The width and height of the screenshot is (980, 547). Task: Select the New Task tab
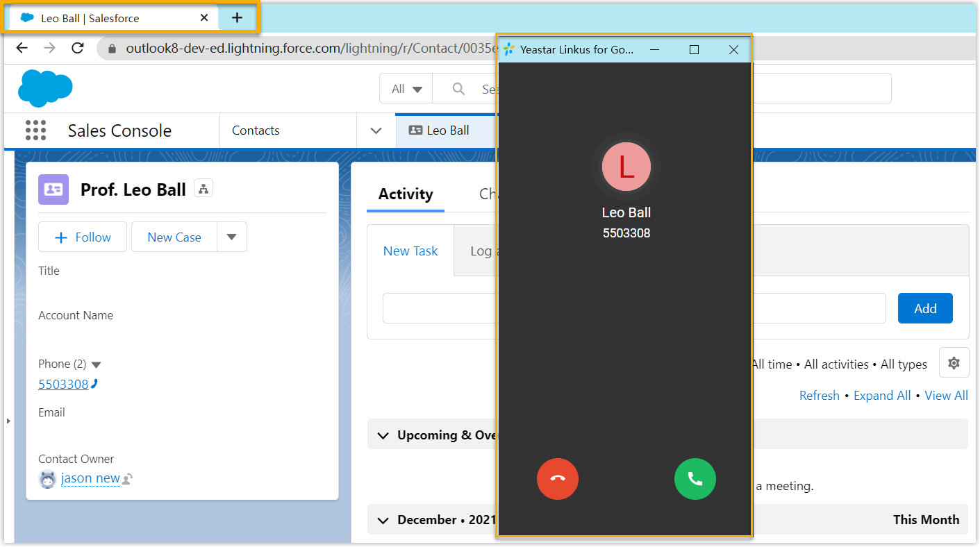point(410,251)
